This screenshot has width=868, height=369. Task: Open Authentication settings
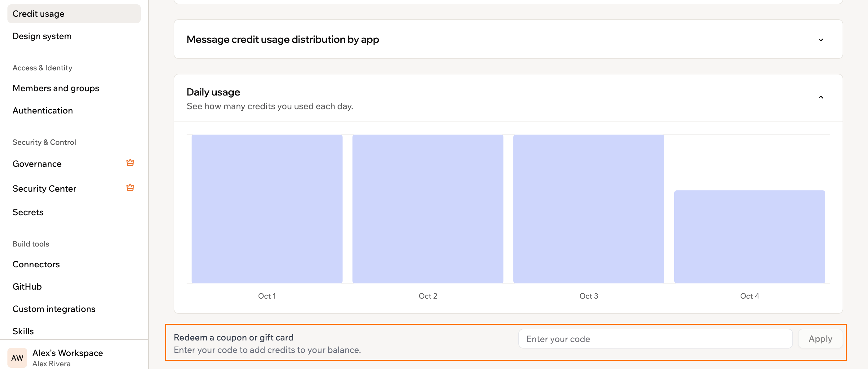click(x=43, y=110)
